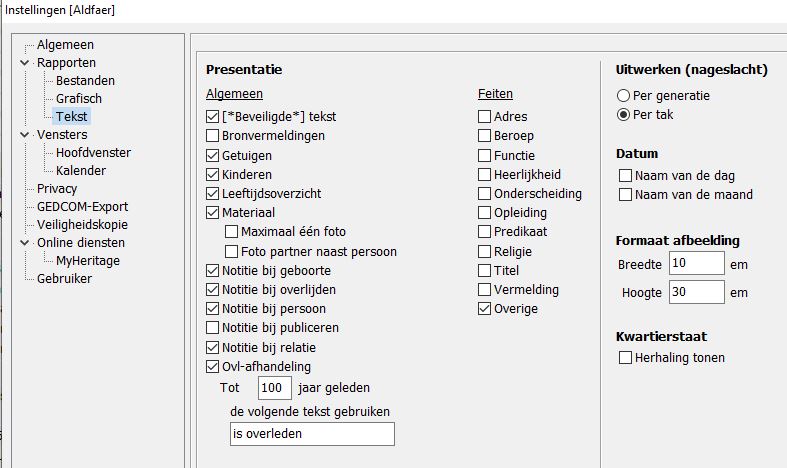This screenshot has width=787, height=468.
Task: Collapse the Online diensten tree node
Action: coord(24,243)
